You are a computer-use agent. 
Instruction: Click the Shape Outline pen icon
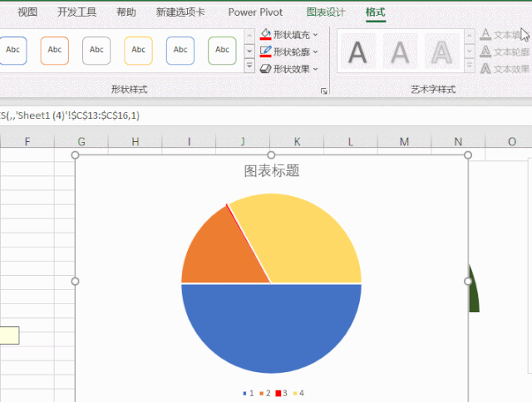[x=265, y=51]
